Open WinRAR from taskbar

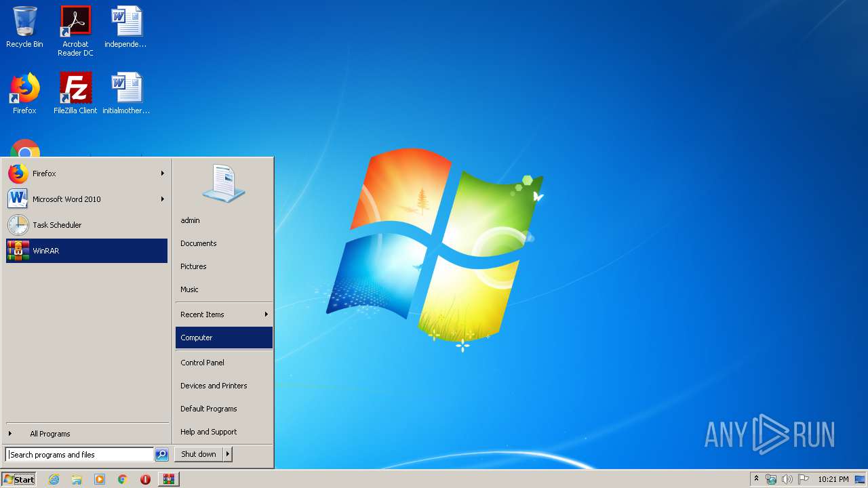[x=169, y=479]
